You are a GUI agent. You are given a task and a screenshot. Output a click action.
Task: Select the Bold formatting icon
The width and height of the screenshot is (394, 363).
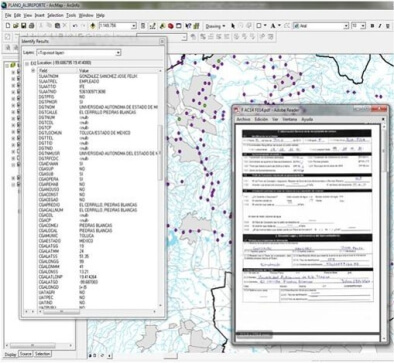tap(372, 26)
